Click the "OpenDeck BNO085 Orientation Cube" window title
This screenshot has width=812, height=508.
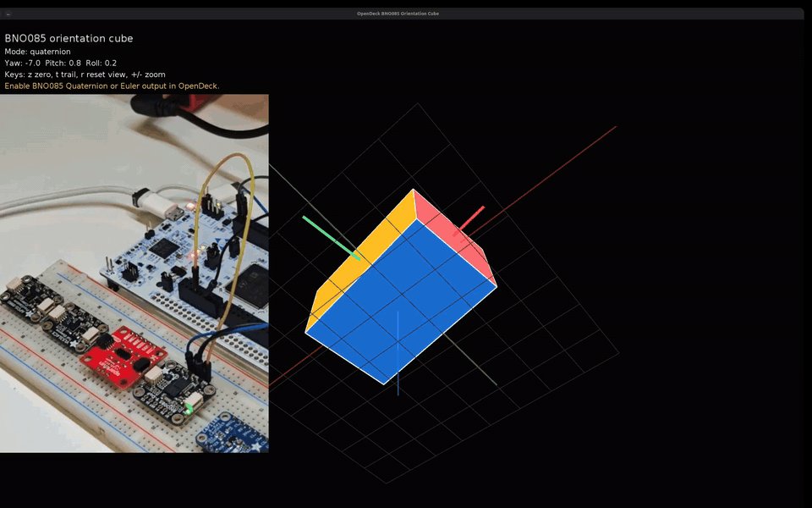click(398, 14)
